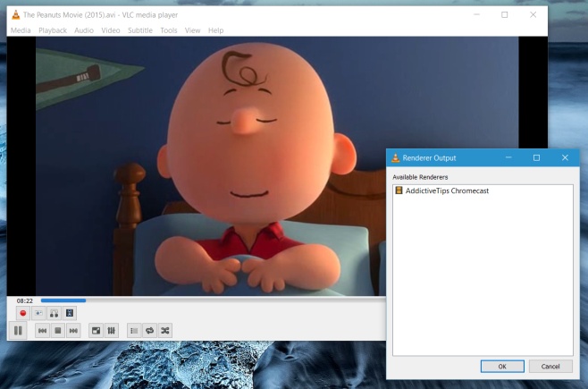
Task: Cancel the Renderer Output dialog
Action: pos(550,367)
